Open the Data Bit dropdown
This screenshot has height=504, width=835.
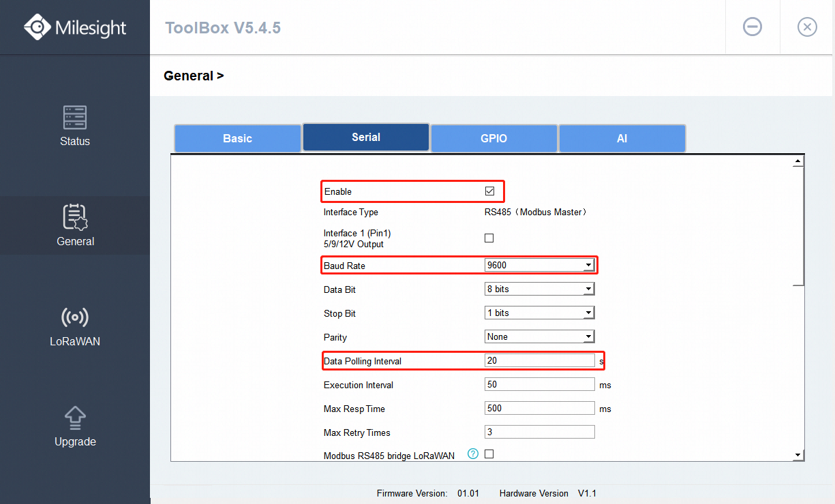pos(540,289)
